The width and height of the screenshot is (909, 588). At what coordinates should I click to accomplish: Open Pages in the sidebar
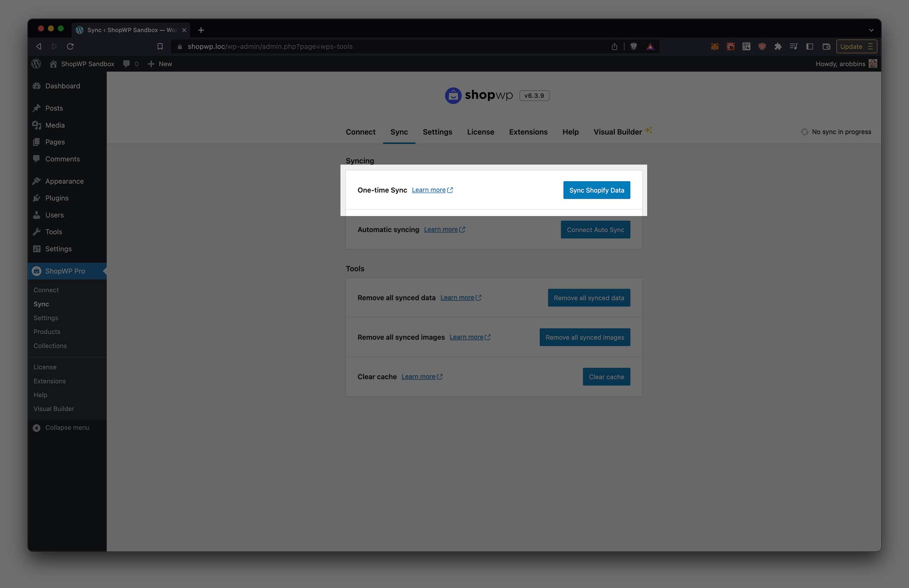[55, 142]
